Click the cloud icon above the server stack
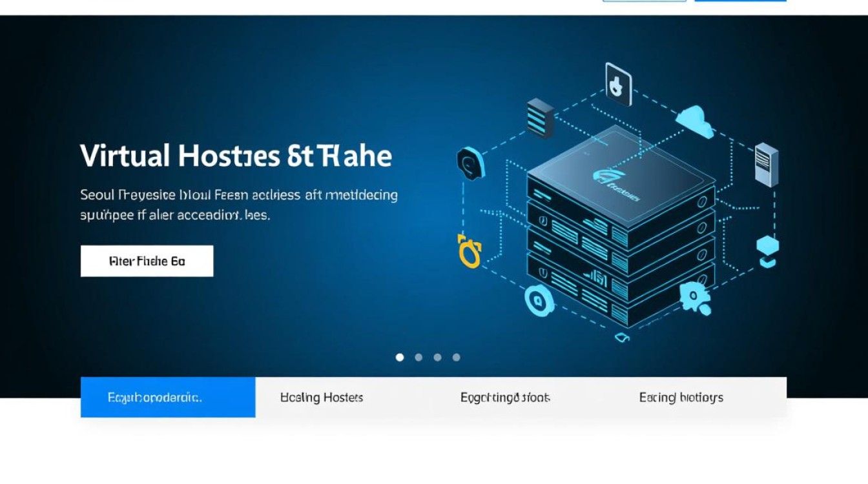This screenshot has height=484, width=868. tap(694, 120)
